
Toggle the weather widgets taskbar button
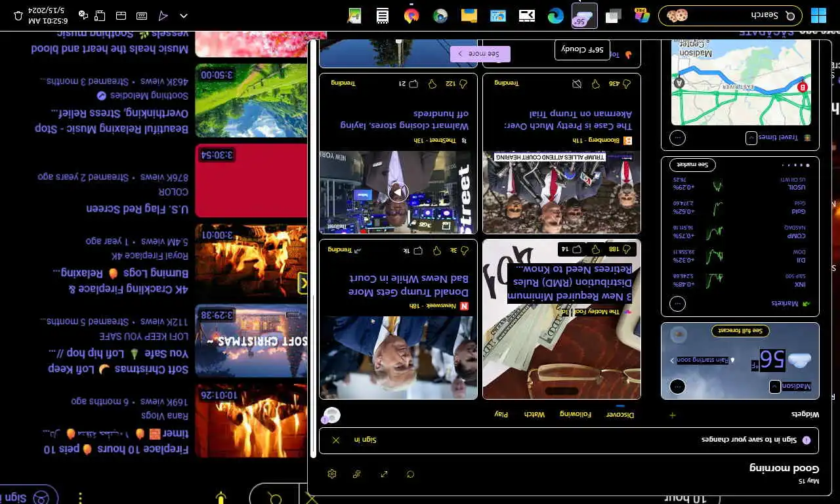(x=584, y=15)
